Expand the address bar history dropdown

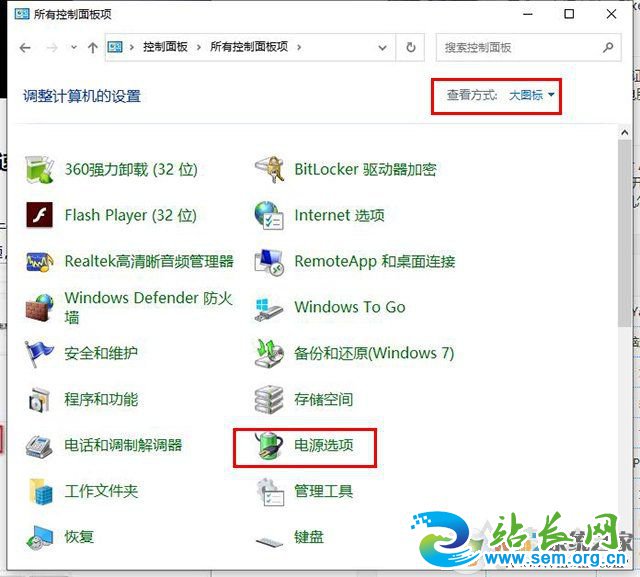(382, 48)
